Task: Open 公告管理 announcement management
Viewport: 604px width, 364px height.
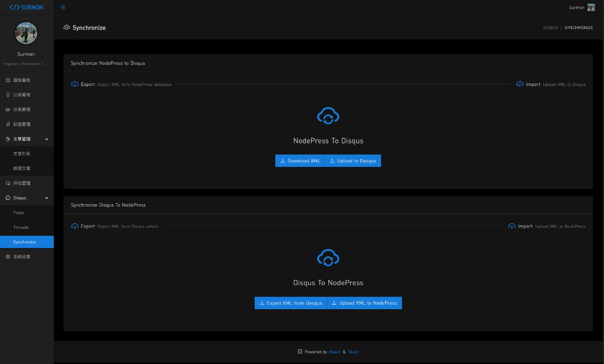Action: tap(22, 95)
